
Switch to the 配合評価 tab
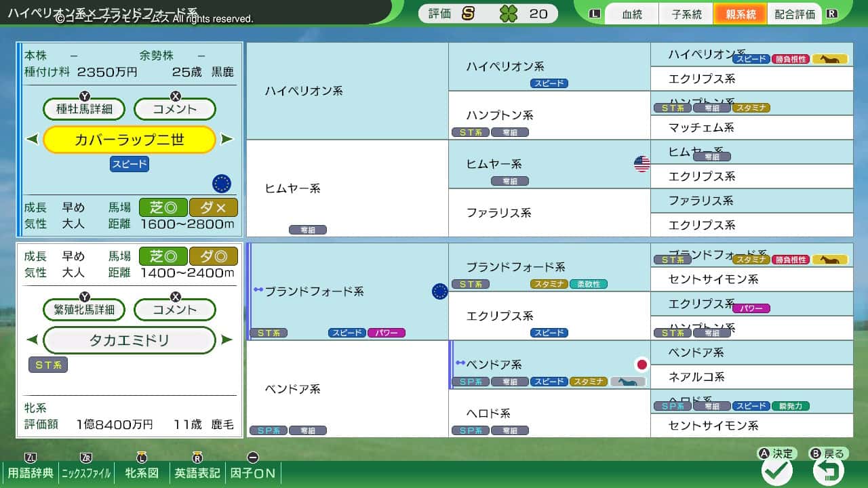click(793, 14)
